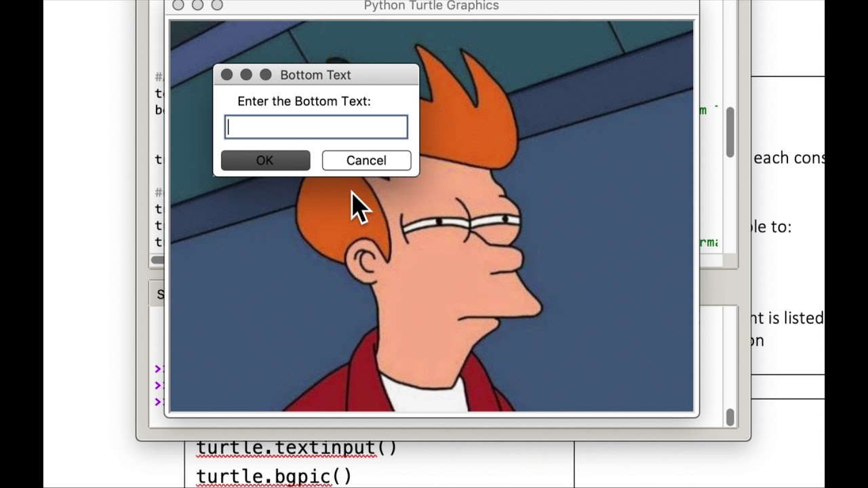Image resolution: width=868 pixels, height=488 pixels.
Task: Close the Python Turtle Graphics window
Action: (178, 5)
